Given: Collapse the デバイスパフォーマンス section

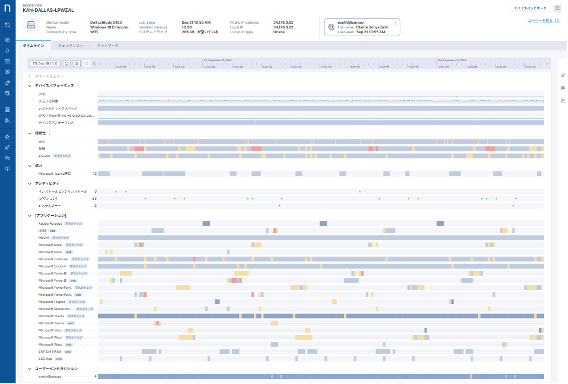Looking at the screenshot, I should (x=30, y=86).
